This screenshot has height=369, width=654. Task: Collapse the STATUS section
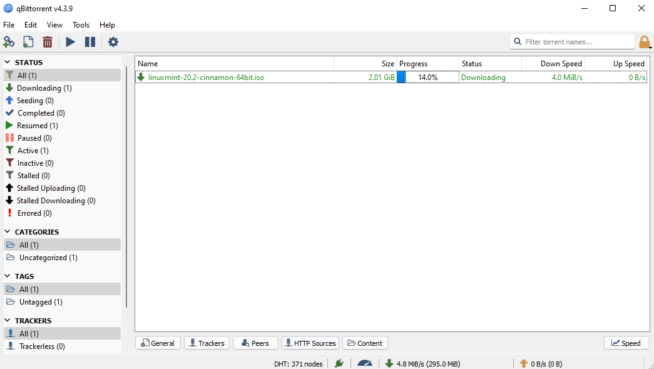pyautogui.click(x=8, y=62)
